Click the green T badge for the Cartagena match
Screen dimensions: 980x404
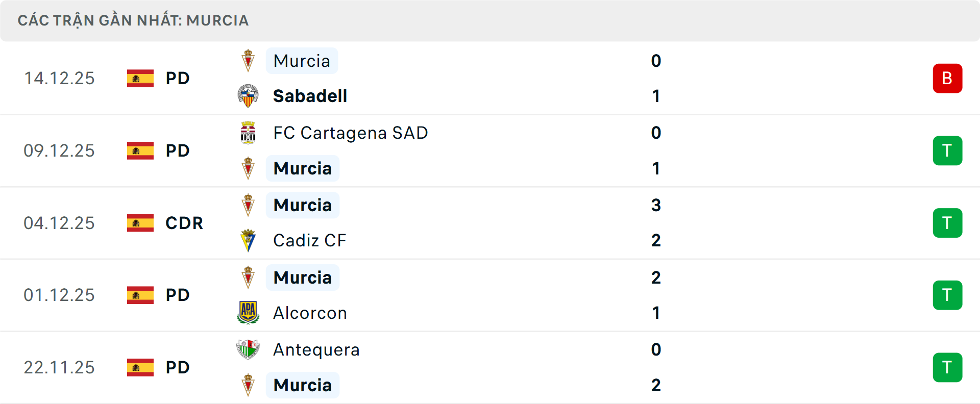948,150
